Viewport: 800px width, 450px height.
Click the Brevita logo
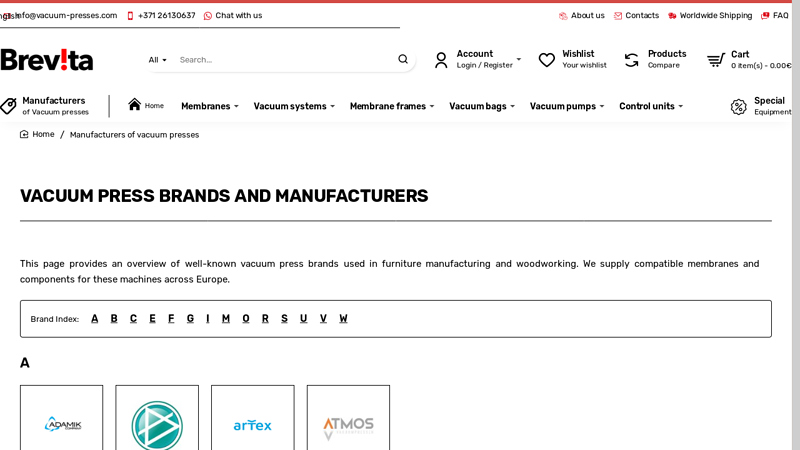coord(46,60)
